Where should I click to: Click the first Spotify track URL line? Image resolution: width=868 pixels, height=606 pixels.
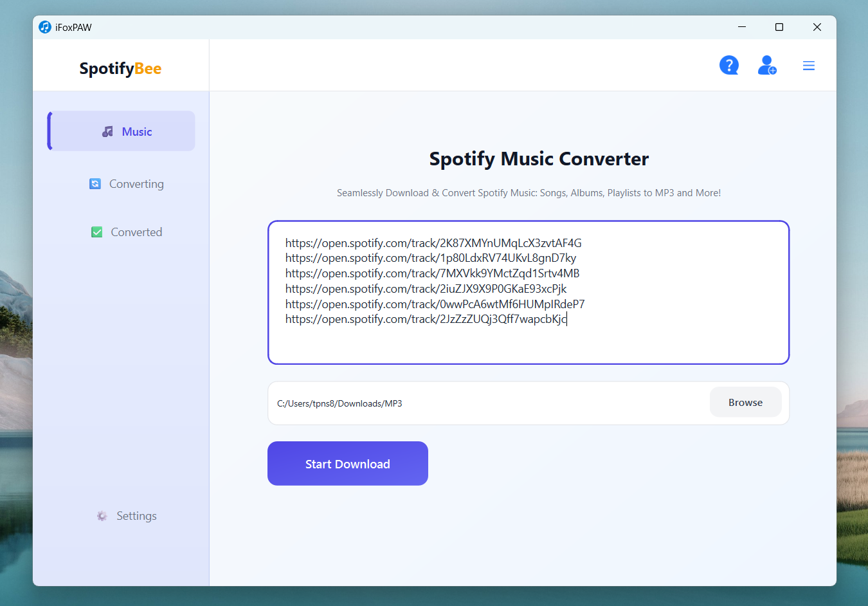coord(433,243)
